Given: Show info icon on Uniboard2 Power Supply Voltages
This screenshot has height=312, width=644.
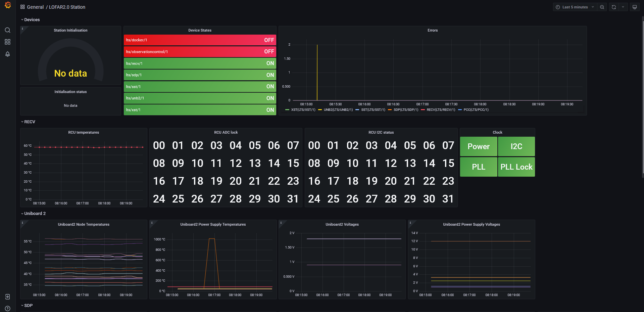Looking at the screenshot, I should (x=410, y=223).
